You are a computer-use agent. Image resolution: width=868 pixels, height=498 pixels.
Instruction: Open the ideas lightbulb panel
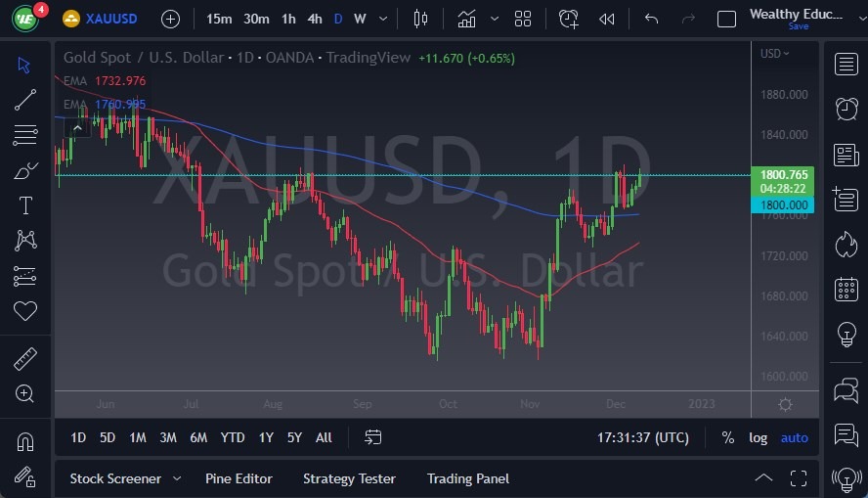pyautogui.click(x=846, y=334)
